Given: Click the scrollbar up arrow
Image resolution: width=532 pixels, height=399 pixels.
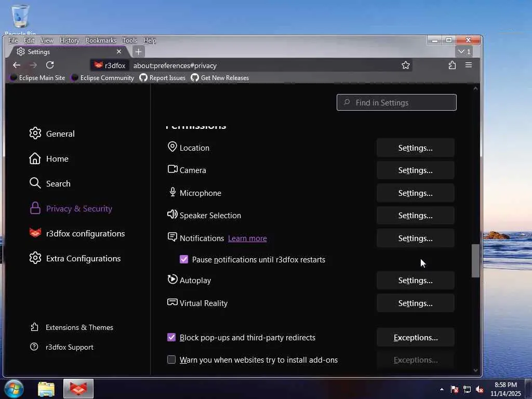Looking at the screenshot, I should pyautogui.click(x=475, y=88).
